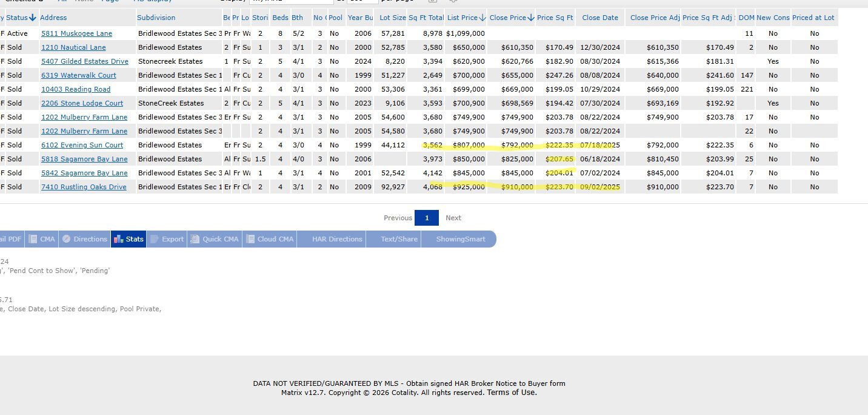868x415 pixels.
Task: Click the Status column sort arrow
Action: coord(32,18)
